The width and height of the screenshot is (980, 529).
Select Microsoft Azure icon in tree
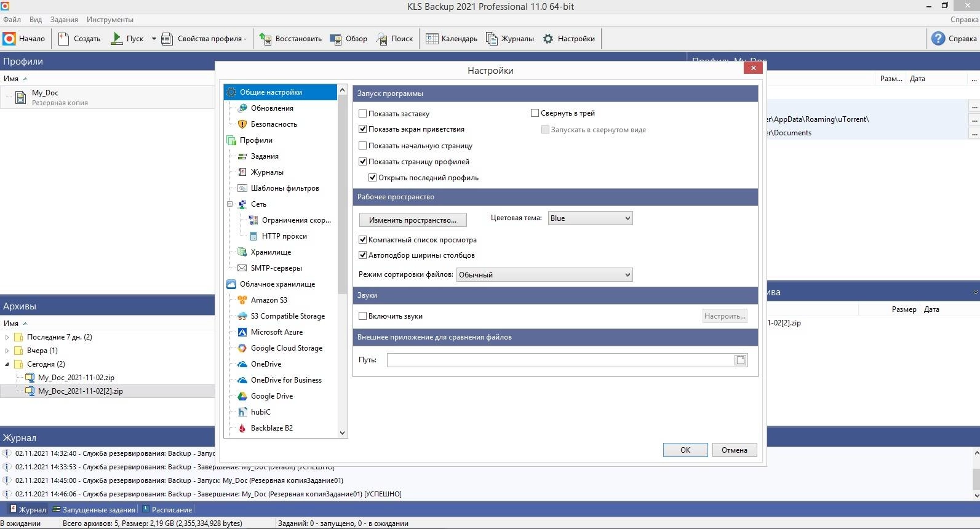(242, 332)
